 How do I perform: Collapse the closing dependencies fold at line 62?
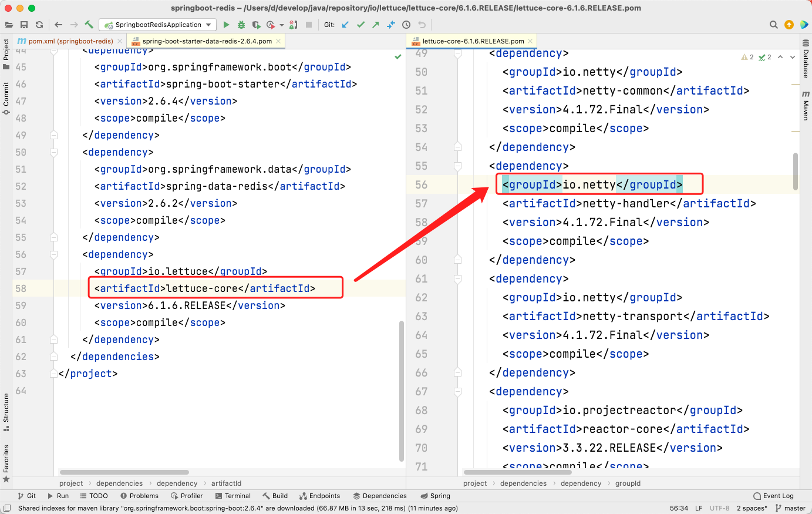(53, 357)
